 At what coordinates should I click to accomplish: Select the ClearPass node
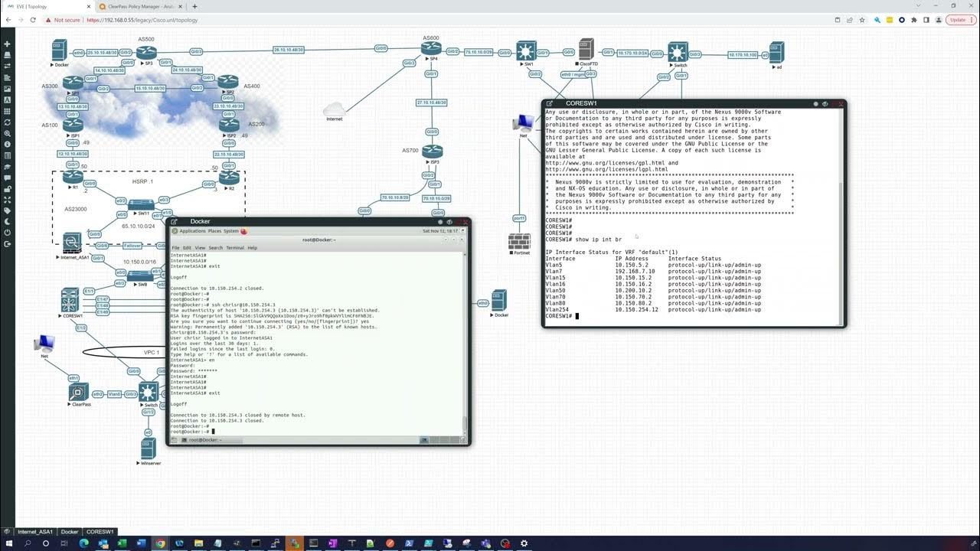coord(78,393)
